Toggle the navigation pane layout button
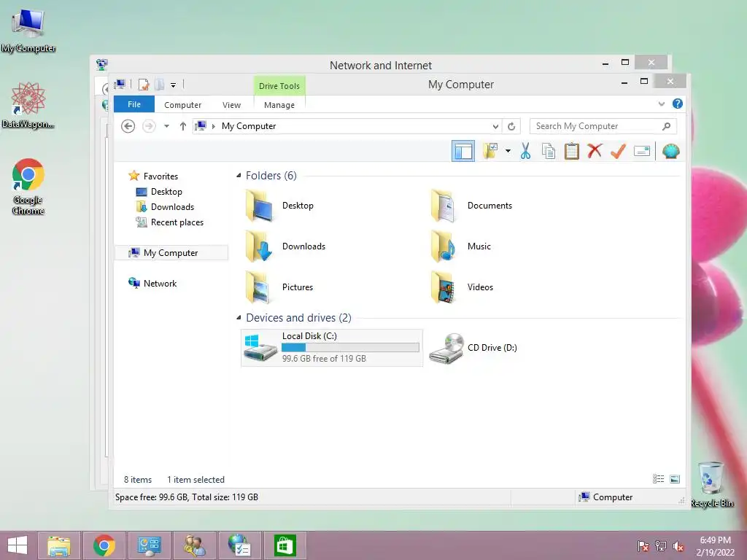The width and height of the screenshot is (747, 560). [x=463, y=152]
